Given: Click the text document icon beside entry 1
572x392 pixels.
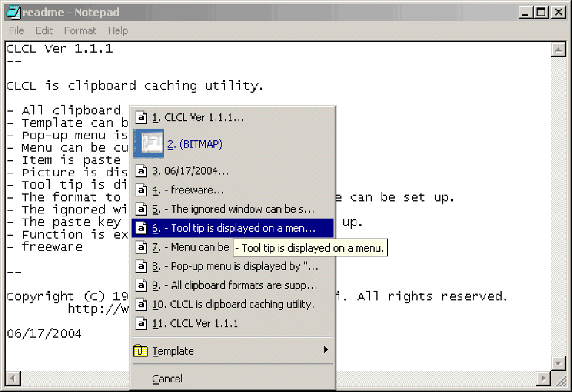Looking at the screenshot, I should coord(141,118).
